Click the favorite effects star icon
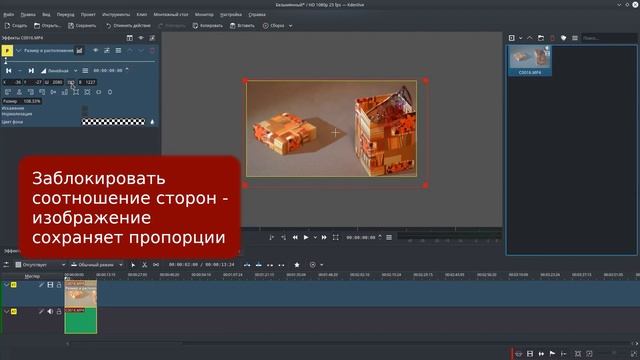This screenshot has height=360, width=640. 297,265
